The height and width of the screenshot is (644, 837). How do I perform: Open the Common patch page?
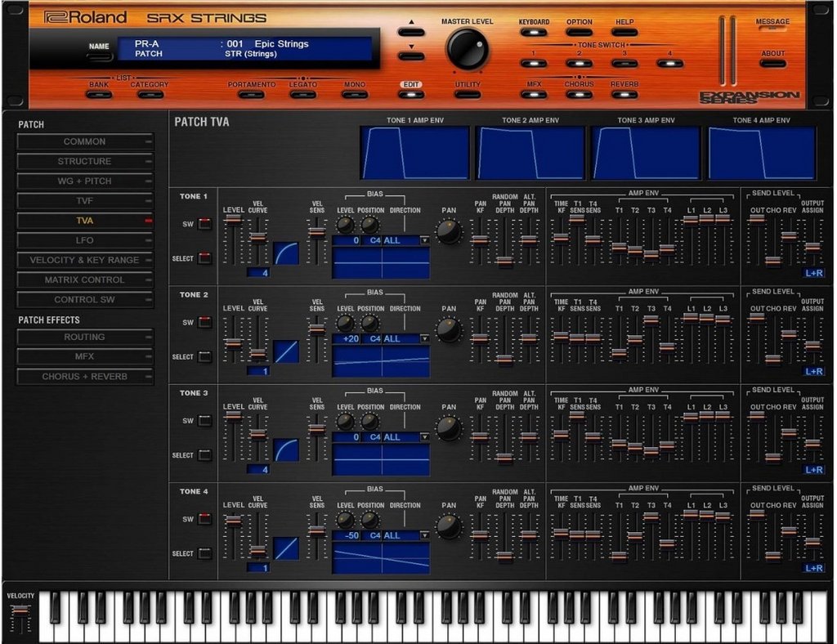tap(85, 141)
